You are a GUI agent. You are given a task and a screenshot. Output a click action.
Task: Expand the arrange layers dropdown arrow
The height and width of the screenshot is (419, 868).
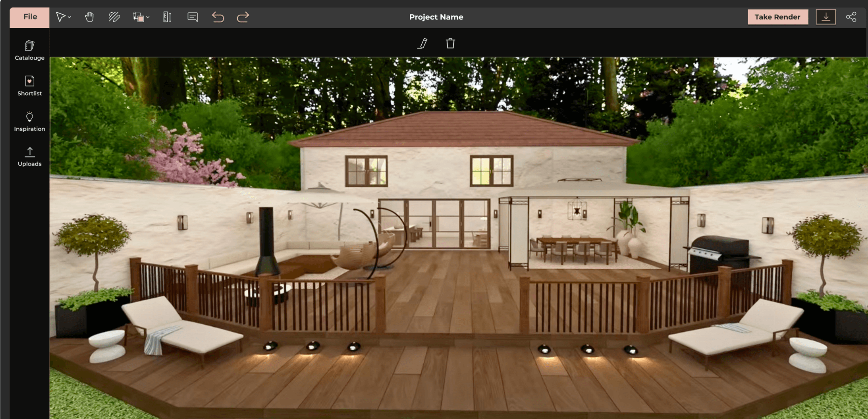coord(148,17)
